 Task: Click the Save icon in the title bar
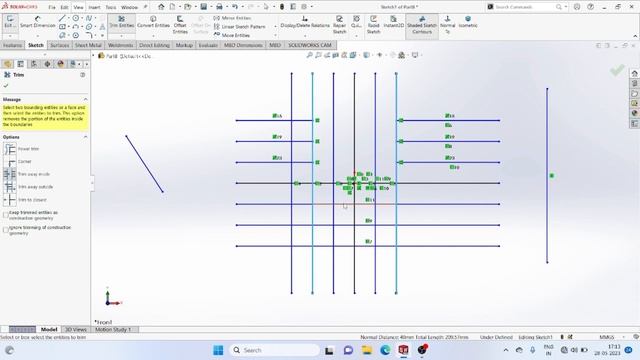coord(204,7)
